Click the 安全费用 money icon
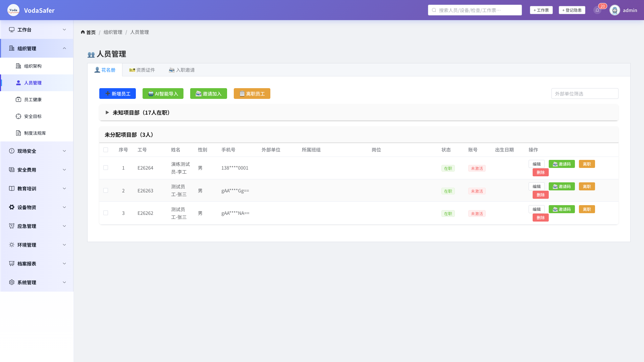The width and height of the screenshot is (644, 362). point(12,170)
